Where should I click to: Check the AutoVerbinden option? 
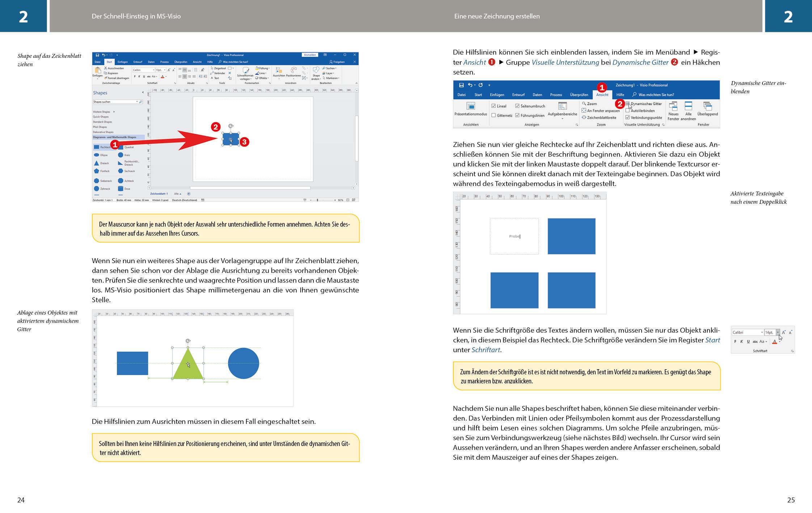point(627,111)
